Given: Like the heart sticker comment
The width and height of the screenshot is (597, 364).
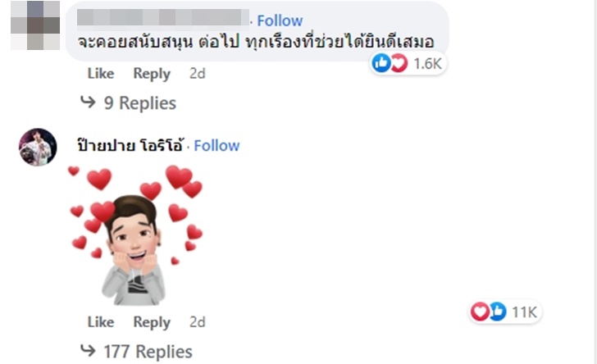Looking at the screenshot, I should [100, 322].
